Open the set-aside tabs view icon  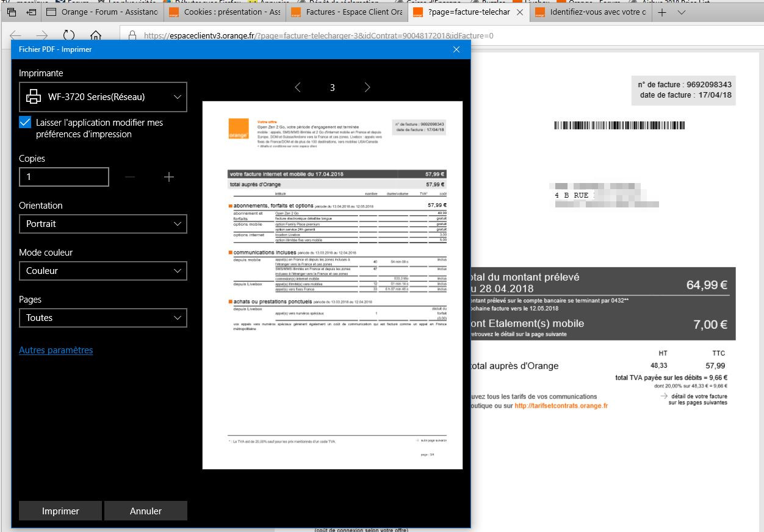12,12
